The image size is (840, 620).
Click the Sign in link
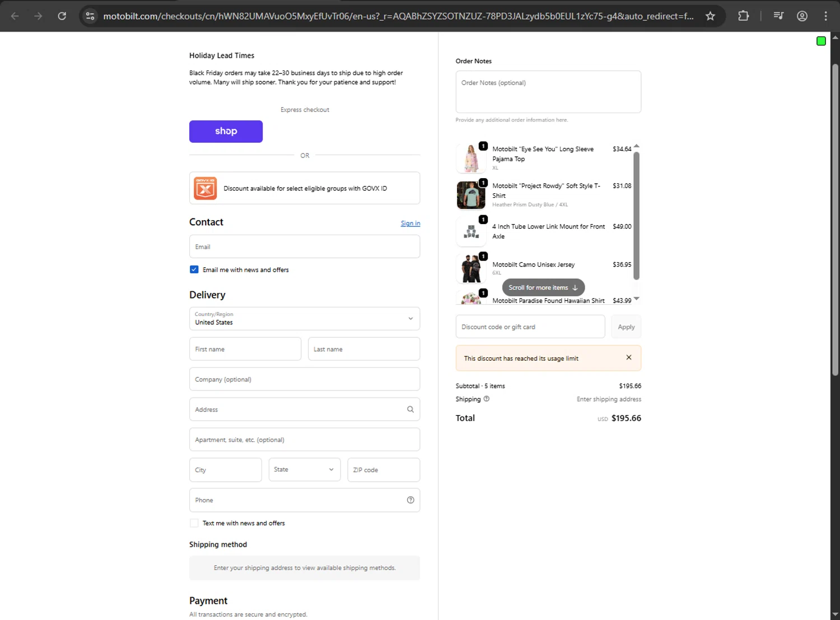point(410,223)
